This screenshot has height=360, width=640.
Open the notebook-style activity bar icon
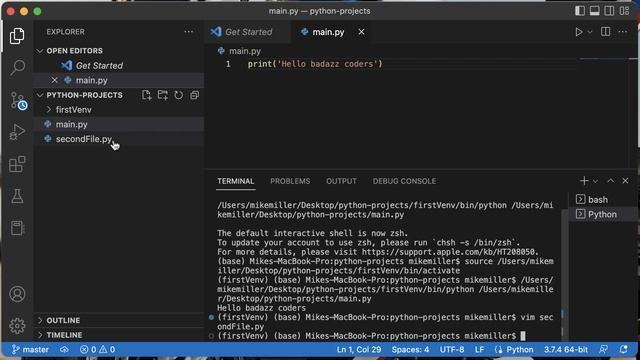pyautogui.click(x=17, y=228)
